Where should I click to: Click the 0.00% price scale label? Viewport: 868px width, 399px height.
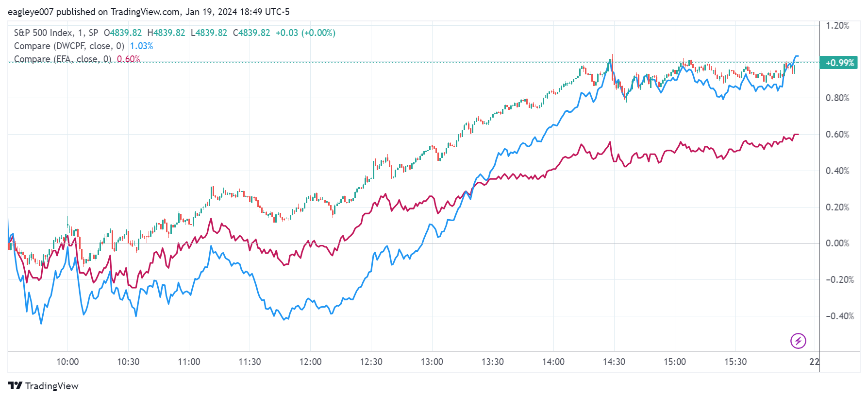click(837, 243)
